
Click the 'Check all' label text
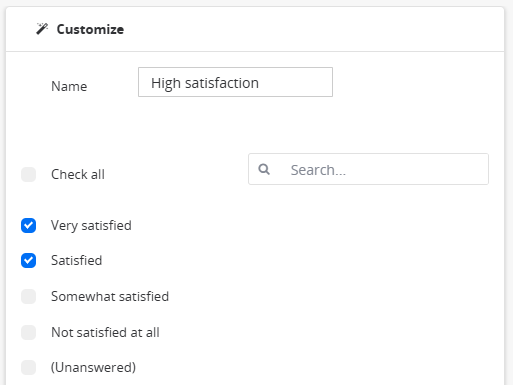[78, 174]
